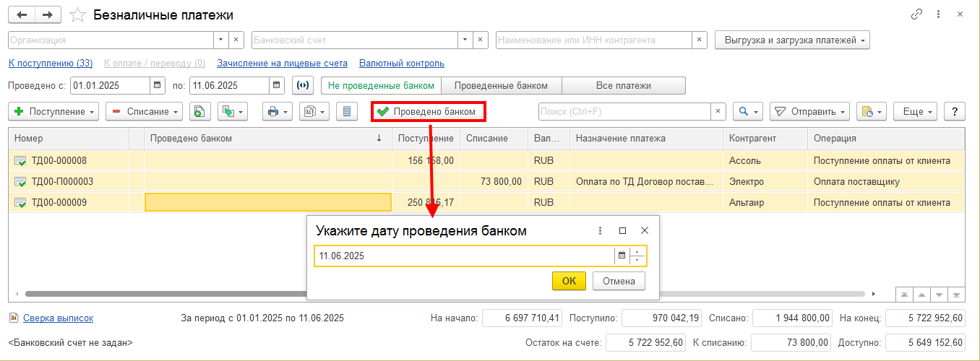
Task: Expand the Организация dropdown list
Action: click(x=220, y=40)
